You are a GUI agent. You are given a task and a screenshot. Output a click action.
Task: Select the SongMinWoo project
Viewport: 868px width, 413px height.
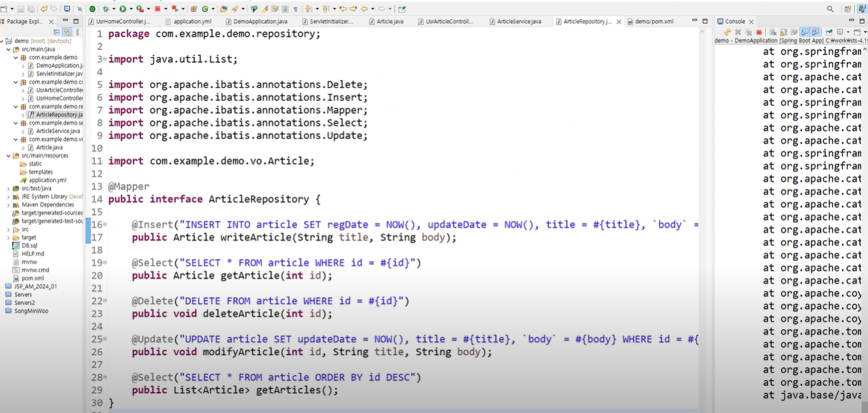click(31, 311)
